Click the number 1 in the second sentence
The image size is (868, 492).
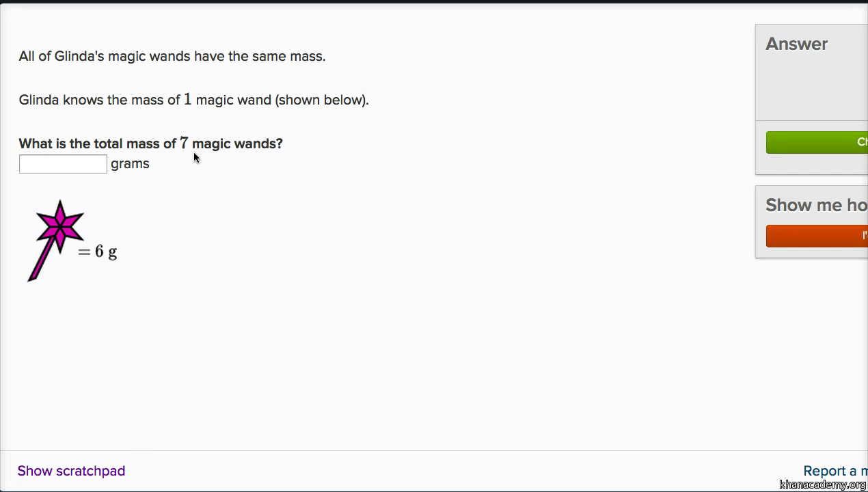pyautogui.click(x=187, y=99)
